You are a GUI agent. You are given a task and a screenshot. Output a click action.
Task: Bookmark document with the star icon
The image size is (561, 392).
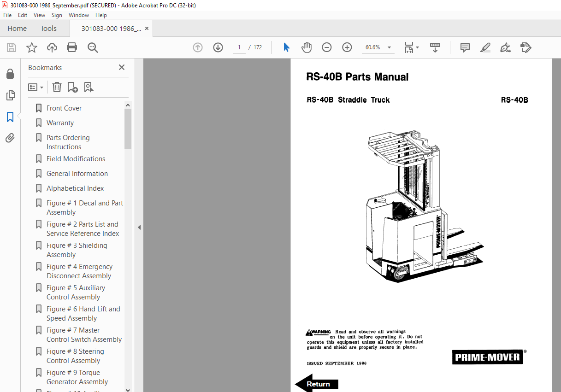32,47
